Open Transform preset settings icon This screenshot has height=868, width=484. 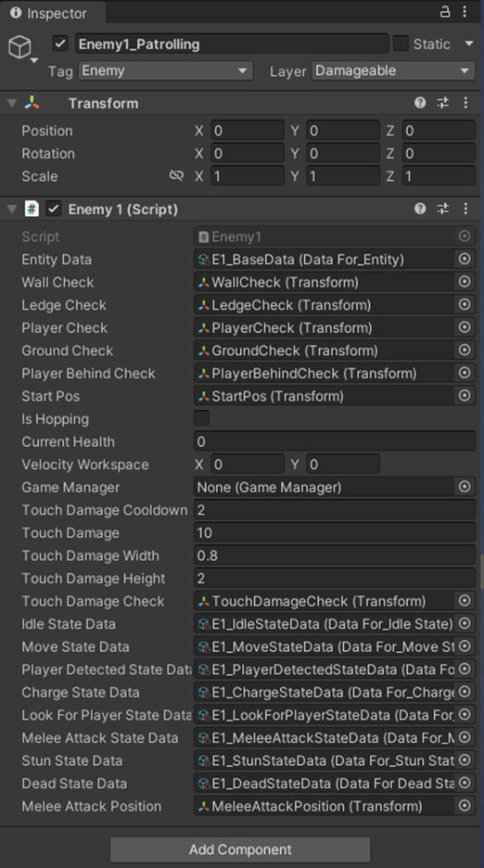[x=443, y=102]
